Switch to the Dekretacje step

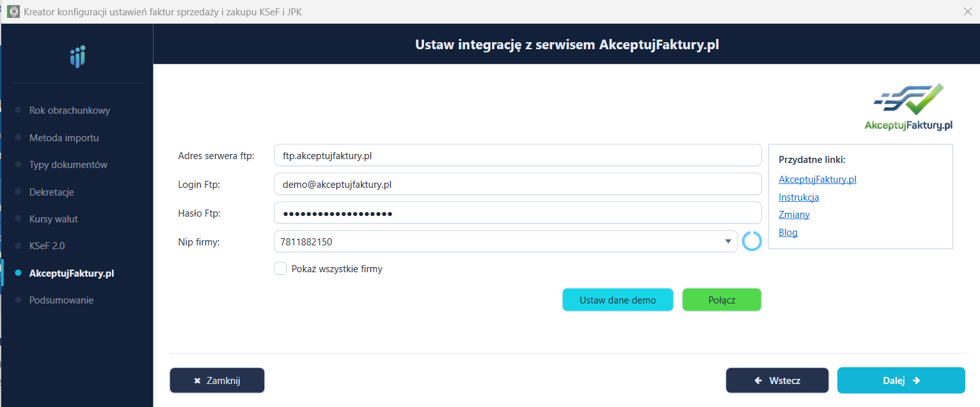point(52,192)
